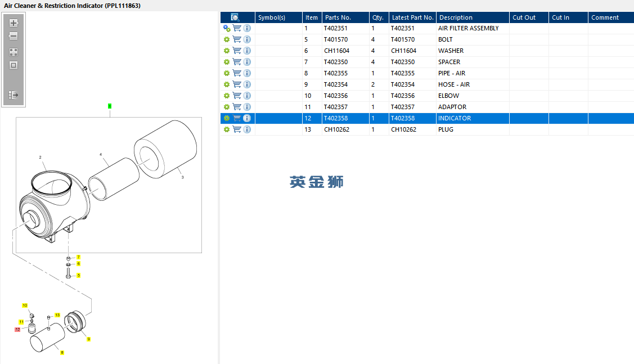Click red callout 12 on diagram
This screenshot has height=364, width=634.
click(17, 330)
